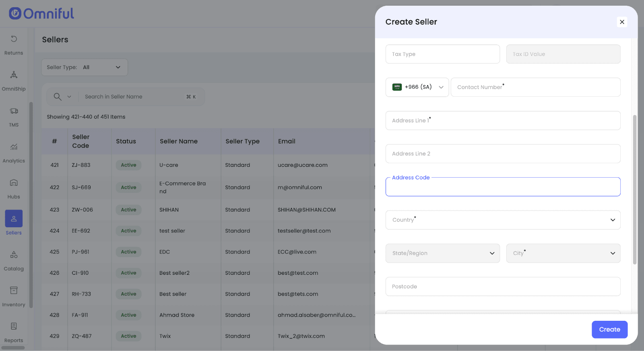The width and height of the screenshot is (644, 351).
Task: Expand the Seller Type filter dropdown
Action: coord(85,67)
